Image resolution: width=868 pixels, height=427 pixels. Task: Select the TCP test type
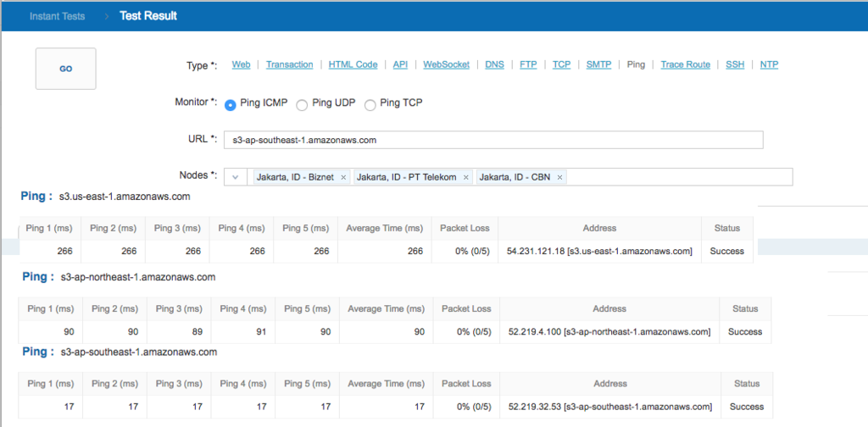[x=561, y=64]
